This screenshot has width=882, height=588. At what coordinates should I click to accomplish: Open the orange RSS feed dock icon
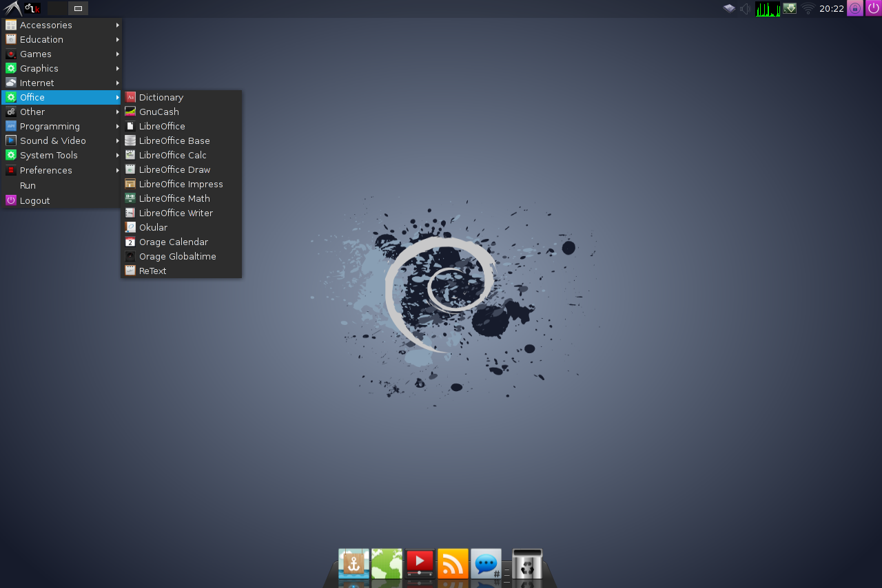(x=453, y=564)
